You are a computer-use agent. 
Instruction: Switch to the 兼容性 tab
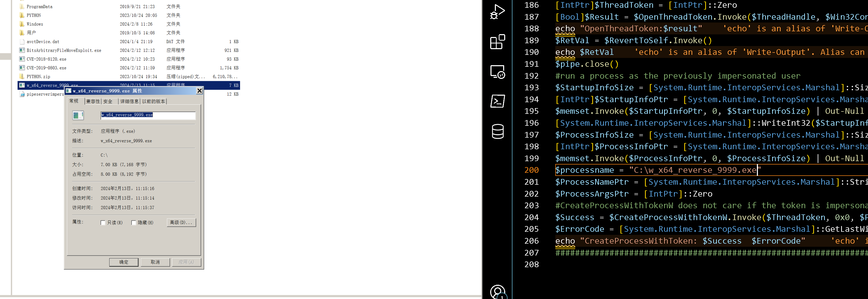(x=93, y=101)
